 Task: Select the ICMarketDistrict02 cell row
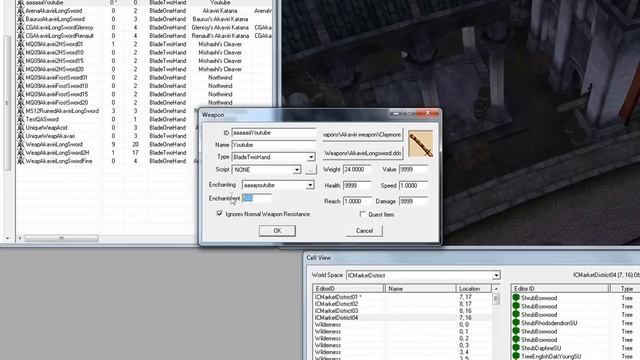402,304
